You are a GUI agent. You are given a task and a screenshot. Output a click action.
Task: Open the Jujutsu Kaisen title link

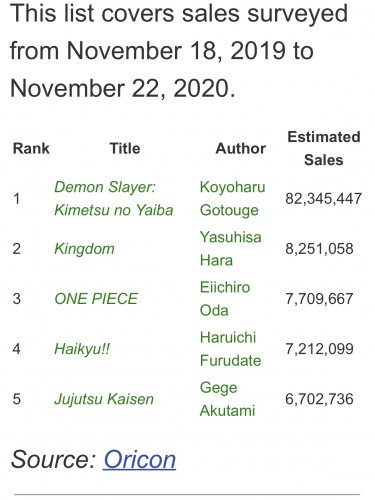tap(104, 399)
